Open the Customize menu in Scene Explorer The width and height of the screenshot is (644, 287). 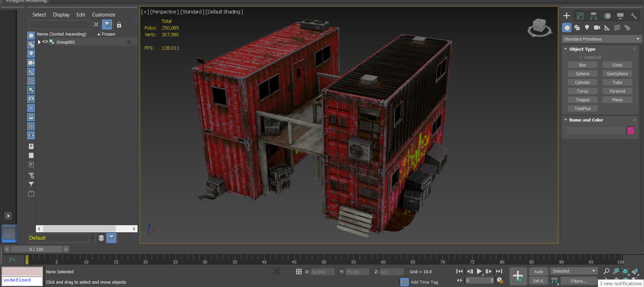(104, 15)
